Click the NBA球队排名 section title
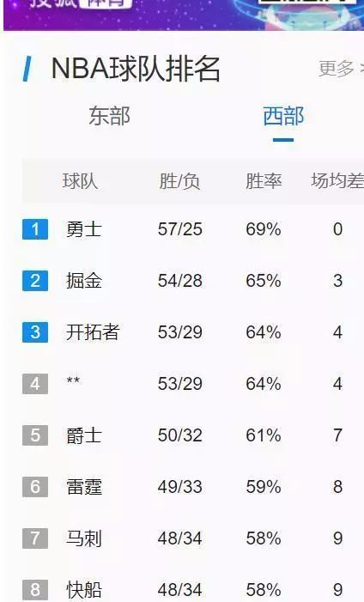Image resolution: width=364 pixels, height=602 pixels. tap(136, 69)
